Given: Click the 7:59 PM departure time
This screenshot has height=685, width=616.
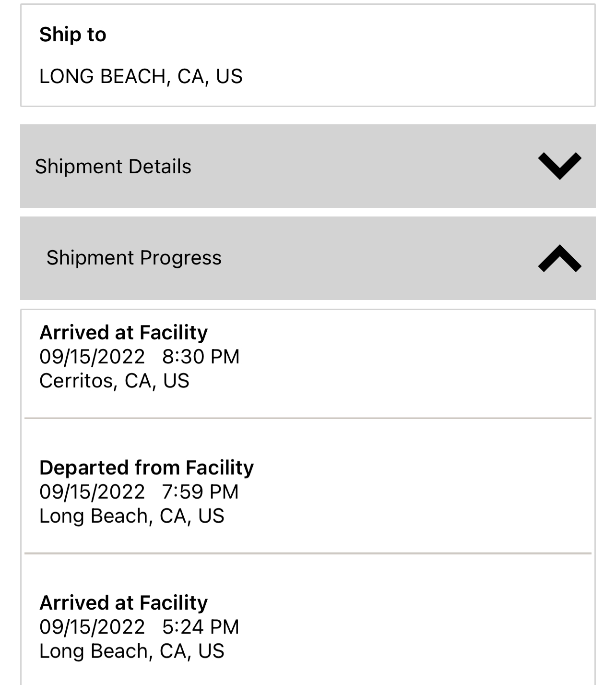Looking at the screenshot, I should (x=200, y=492).
